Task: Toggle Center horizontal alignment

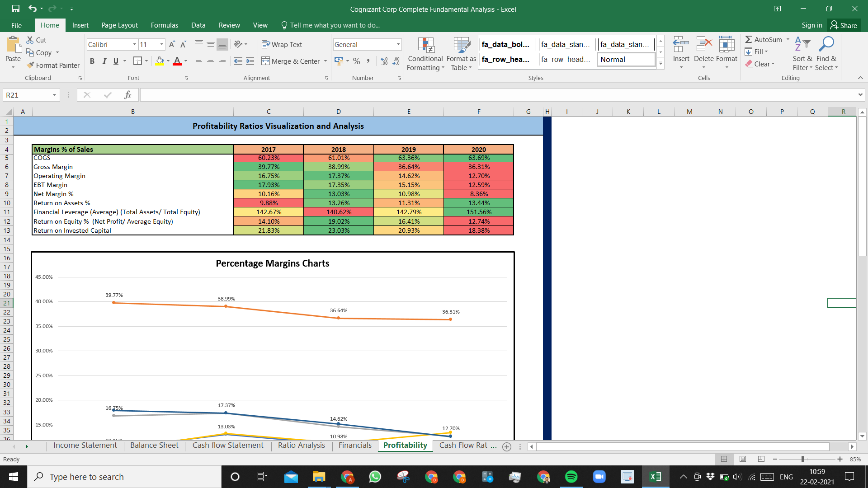Action: 211,61
